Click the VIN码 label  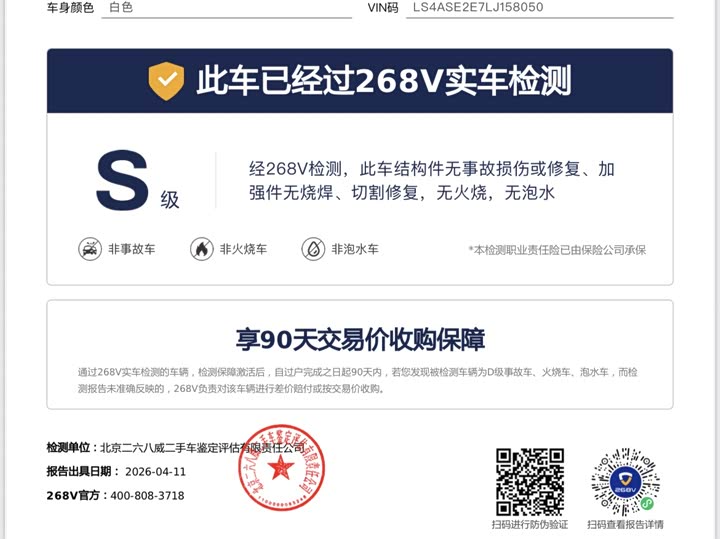[x=383, y=8]
